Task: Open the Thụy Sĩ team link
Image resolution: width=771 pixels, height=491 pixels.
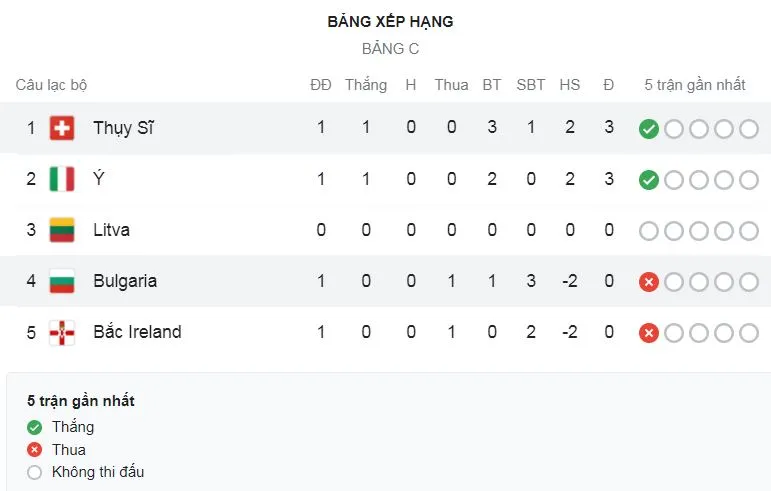Action: (x=123, y=128)
